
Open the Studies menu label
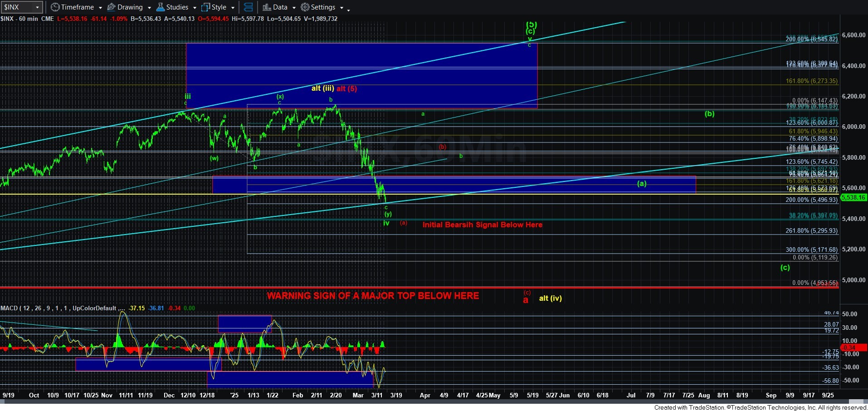pos(177,7)
